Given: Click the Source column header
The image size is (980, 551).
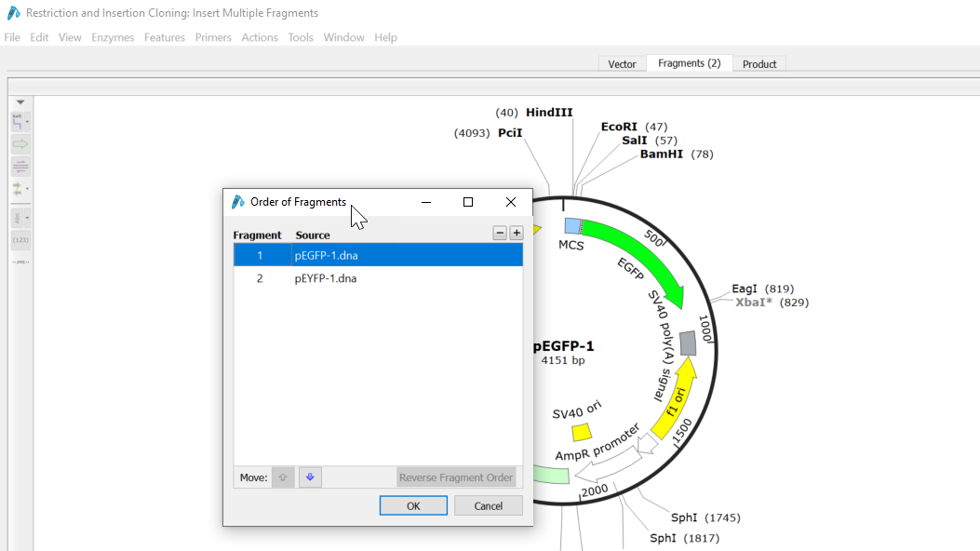Looking at the screenshot, I should (313, 235).
